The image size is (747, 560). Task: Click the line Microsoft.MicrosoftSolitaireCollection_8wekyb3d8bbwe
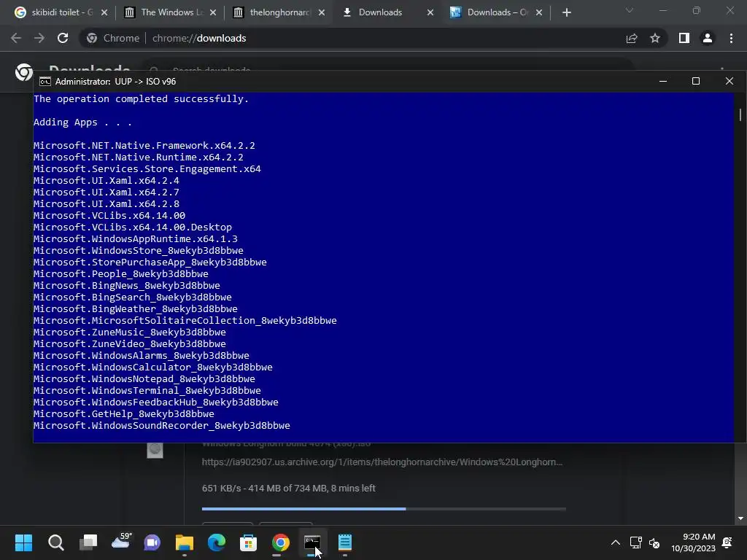[185, 321]
